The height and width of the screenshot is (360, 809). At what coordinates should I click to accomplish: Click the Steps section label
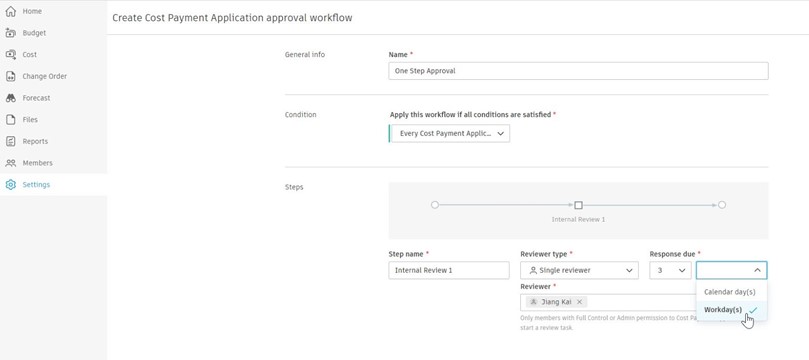coord(294,187)
